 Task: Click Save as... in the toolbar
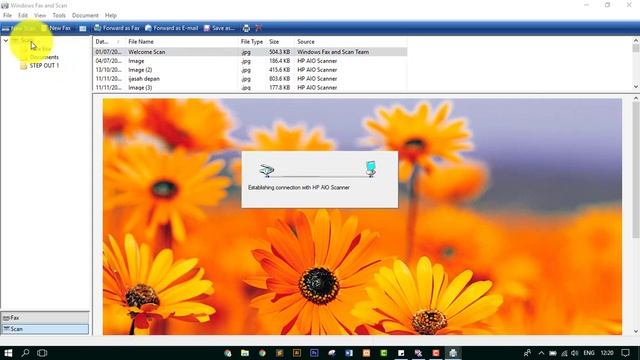pyautogui.click(x=219, y=28)
